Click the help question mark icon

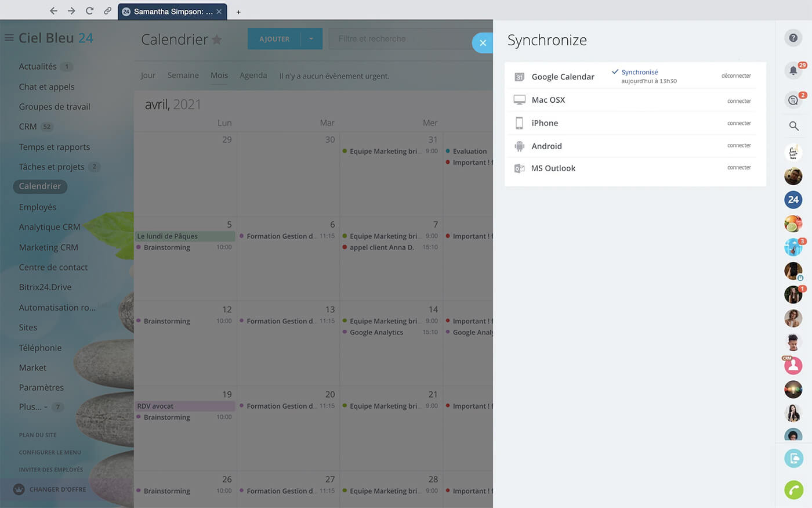[x=793, y=38]
